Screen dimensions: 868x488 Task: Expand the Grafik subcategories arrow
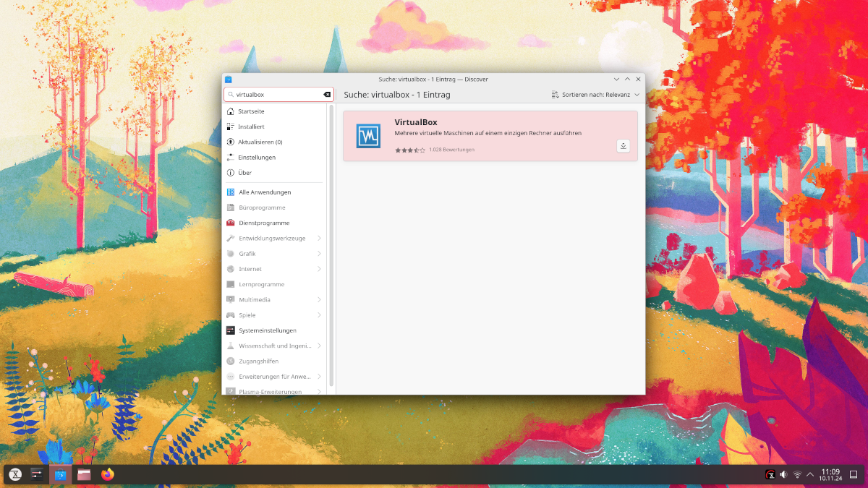click(319, 254)
